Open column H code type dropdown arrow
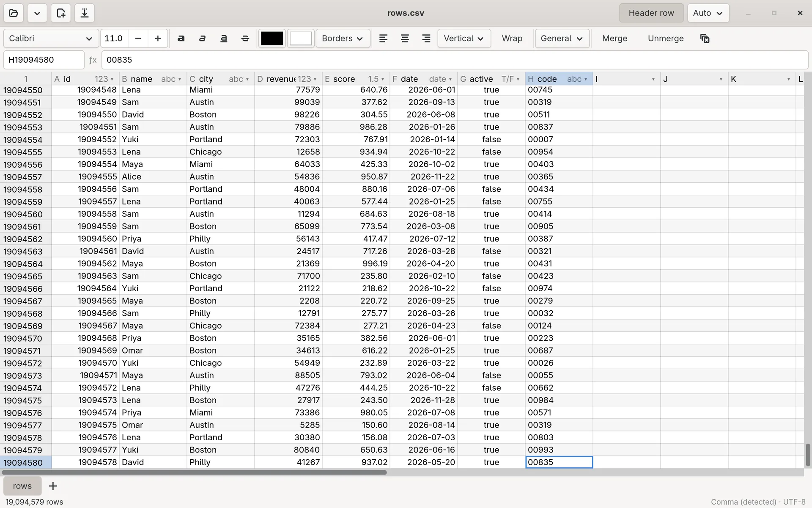 586,79
